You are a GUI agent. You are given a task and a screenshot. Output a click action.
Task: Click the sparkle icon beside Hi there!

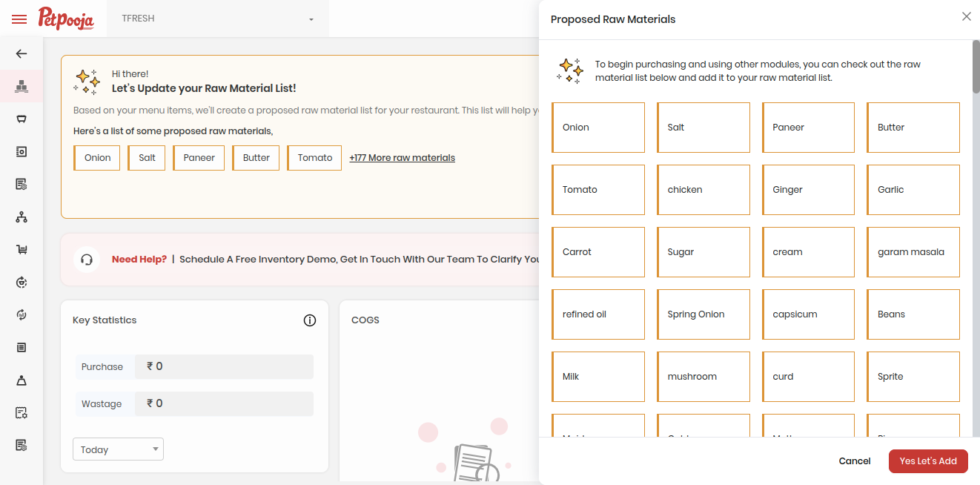point(87,82)
